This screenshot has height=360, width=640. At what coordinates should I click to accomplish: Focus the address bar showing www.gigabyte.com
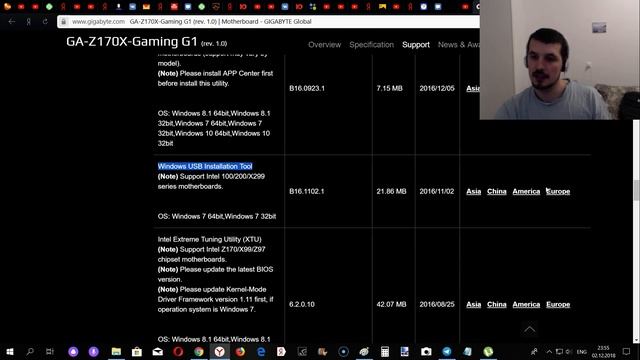point(269,22)
